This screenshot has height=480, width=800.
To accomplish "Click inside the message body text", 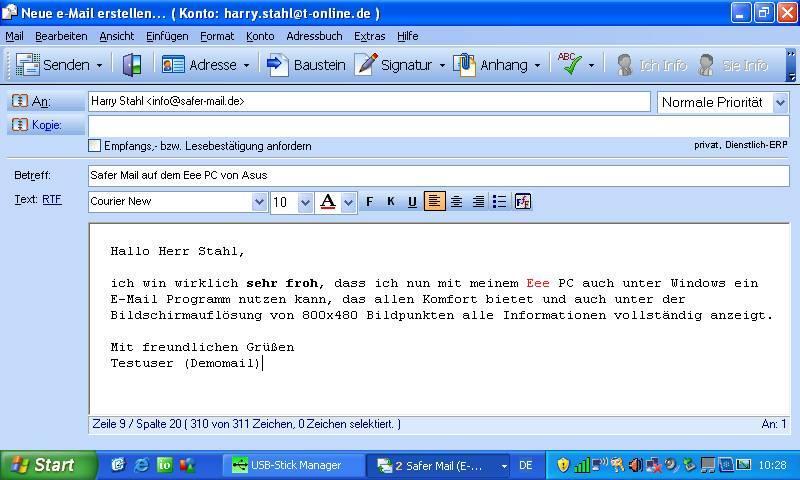I will (439, 319).
